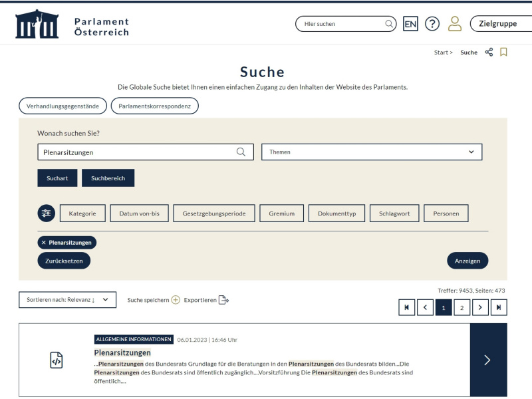Select the Verhandlungsgegenstände tab
This screenshot has height=399, width=532.
click(63, 106)
